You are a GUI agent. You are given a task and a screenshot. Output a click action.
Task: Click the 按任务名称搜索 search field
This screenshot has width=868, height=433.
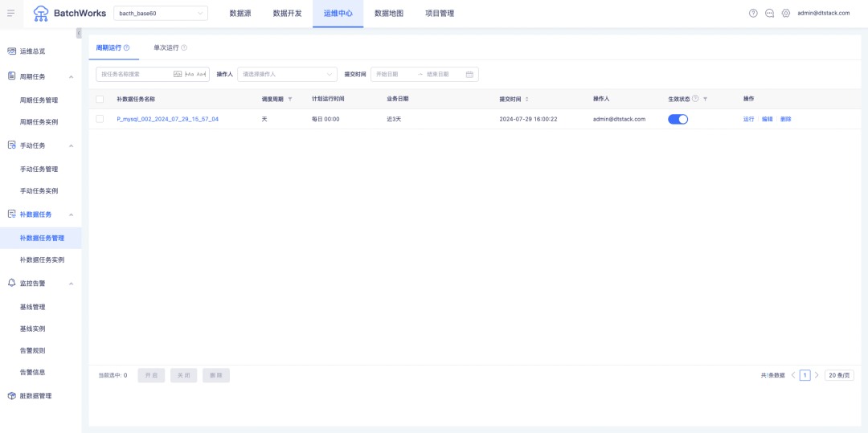(135, 75)
